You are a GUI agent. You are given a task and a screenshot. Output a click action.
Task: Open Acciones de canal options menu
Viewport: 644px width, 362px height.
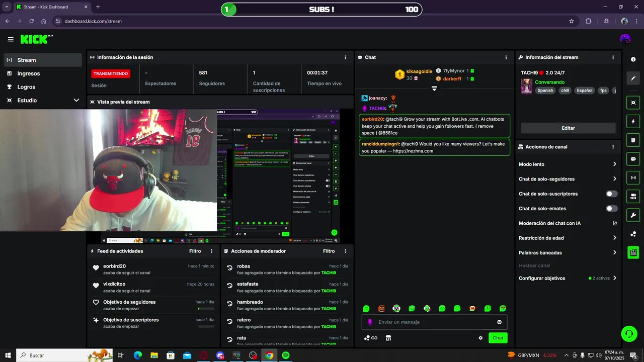click(x=613, y=147)
